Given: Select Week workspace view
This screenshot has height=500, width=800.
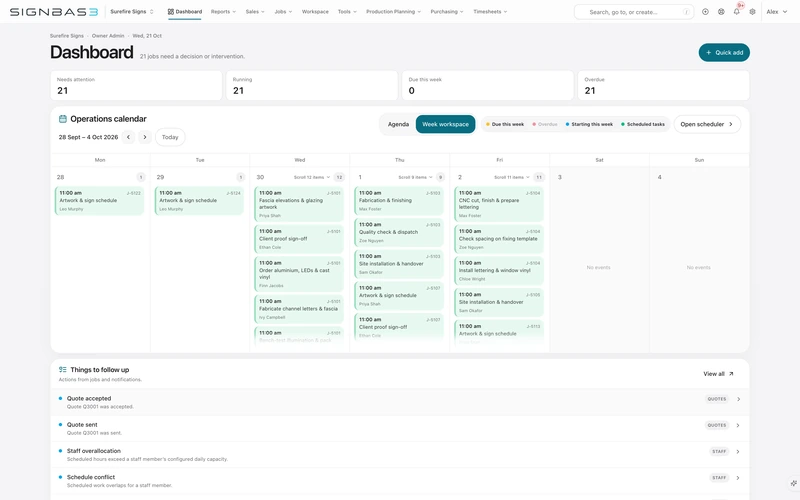Looking at the screenshot, I should tap(445, 124).
